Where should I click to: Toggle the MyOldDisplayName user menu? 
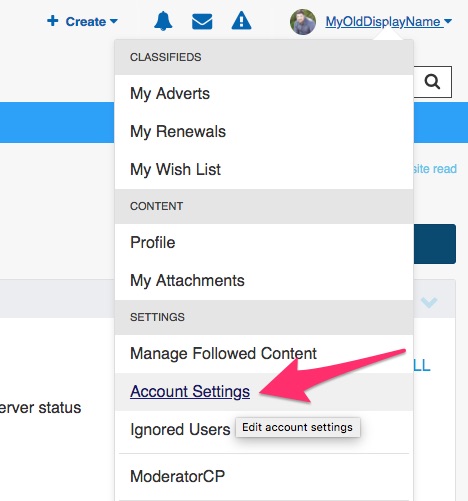389,22
